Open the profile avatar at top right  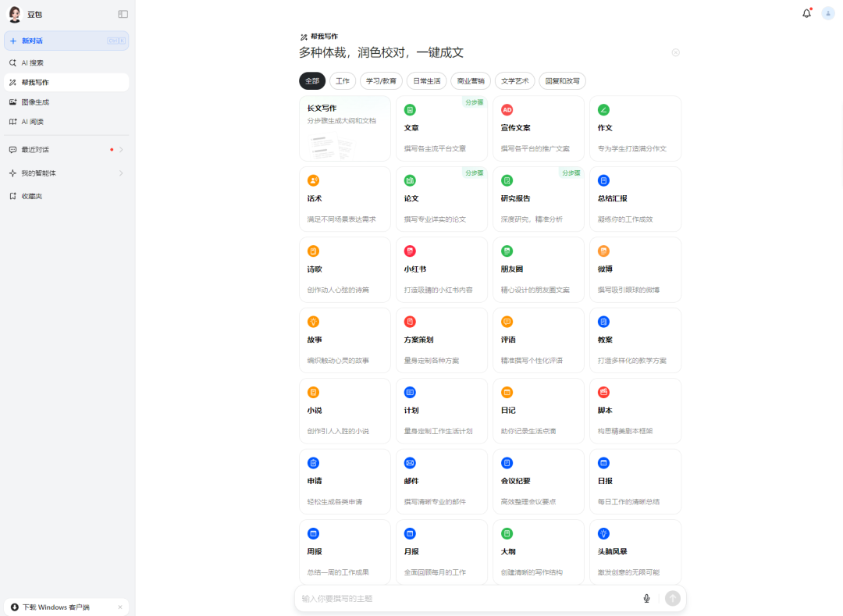(x=828, y=13)
